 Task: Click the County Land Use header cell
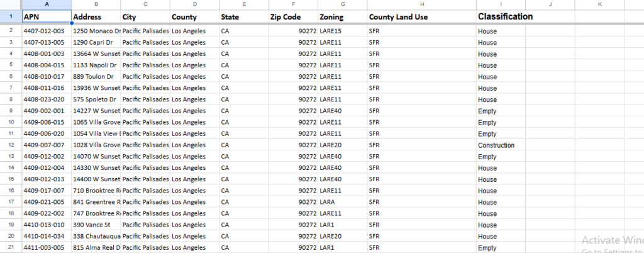pos(422,17)
